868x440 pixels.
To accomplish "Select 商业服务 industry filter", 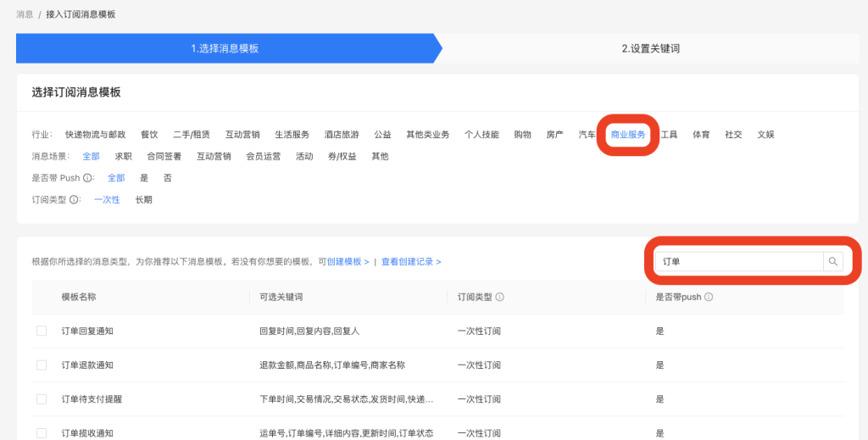I will 628,135.
